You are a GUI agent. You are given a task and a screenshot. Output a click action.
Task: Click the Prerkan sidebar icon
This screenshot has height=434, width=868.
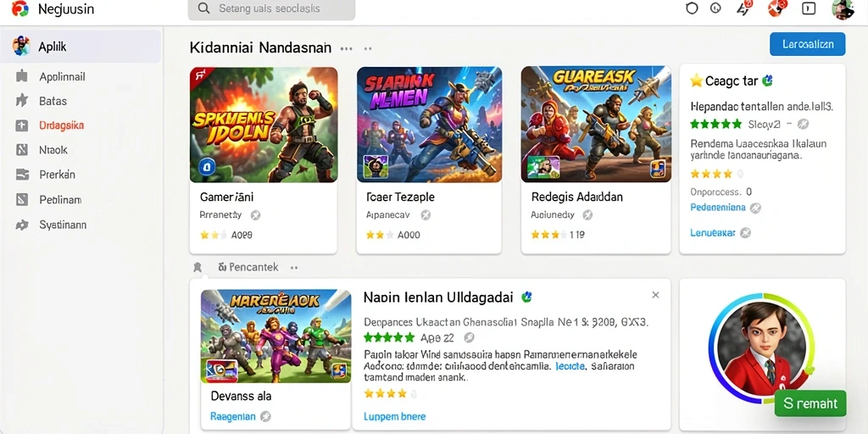point(21,175)
